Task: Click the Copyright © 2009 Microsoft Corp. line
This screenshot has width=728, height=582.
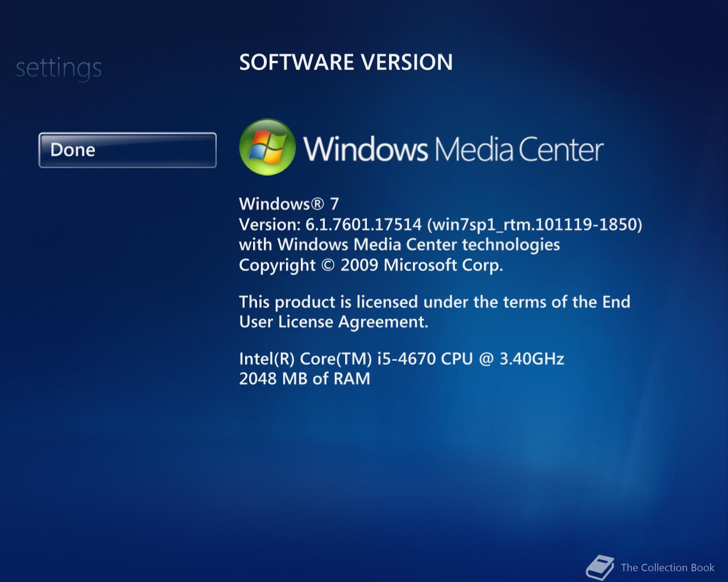Action: point(371,265)
